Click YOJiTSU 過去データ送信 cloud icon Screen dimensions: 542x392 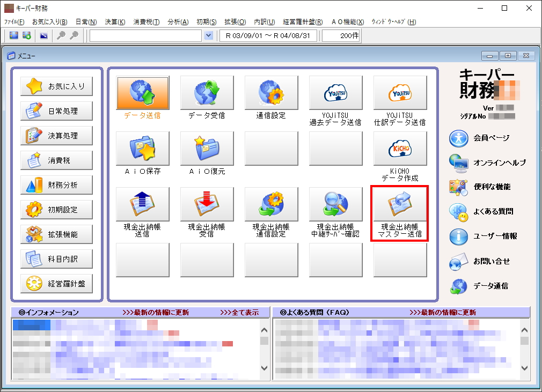[335, 93]
